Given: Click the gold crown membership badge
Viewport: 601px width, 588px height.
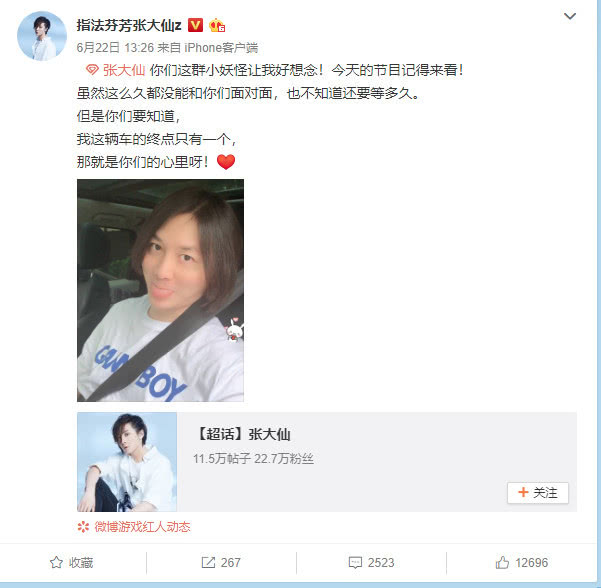Looking at the screenshot, I should coord(217,25).
